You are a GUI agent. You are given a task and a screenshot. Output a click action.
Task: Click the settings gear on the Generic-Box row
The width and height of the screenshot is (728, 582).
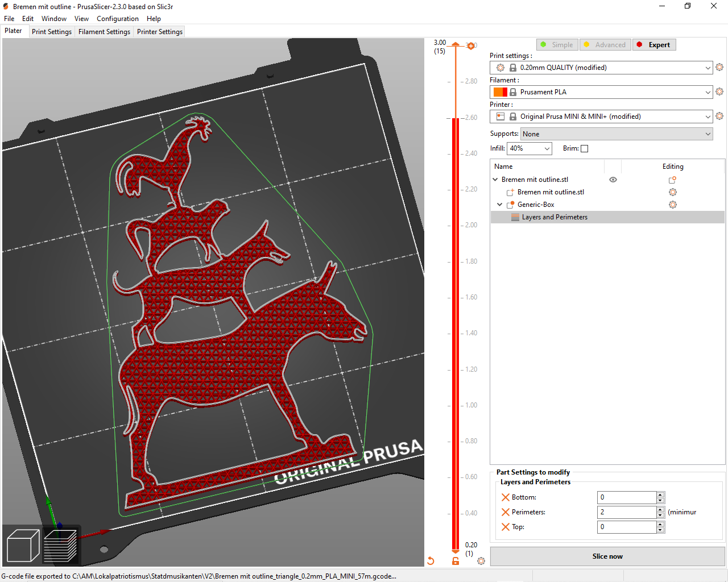coord(673,205)
